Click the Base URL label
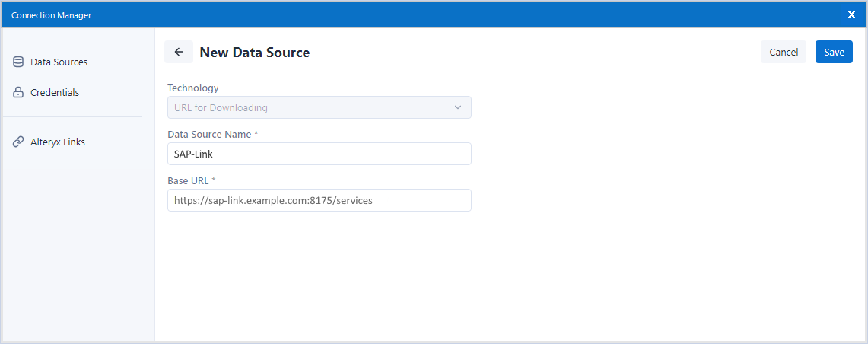The height and width of the screenshot is (344, 868). point(192,180)
